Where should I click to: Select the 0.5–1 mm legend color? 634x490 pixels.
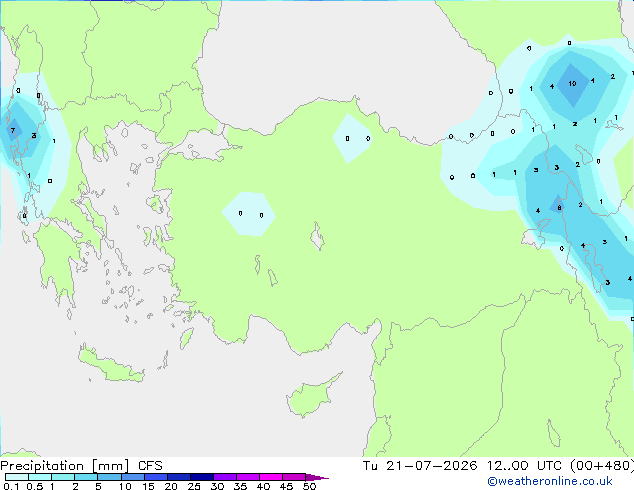click(40, 477)
